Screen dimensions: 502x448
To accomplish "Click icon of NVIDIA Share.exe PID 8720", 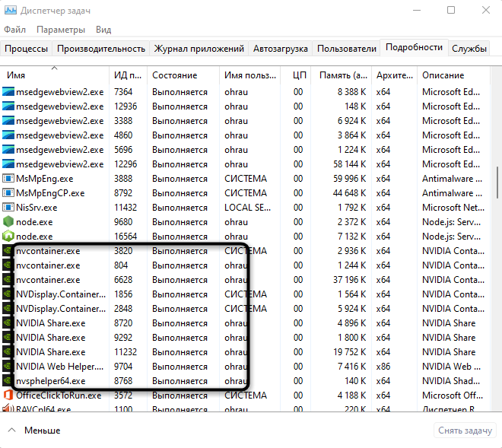I will (7, 322).
